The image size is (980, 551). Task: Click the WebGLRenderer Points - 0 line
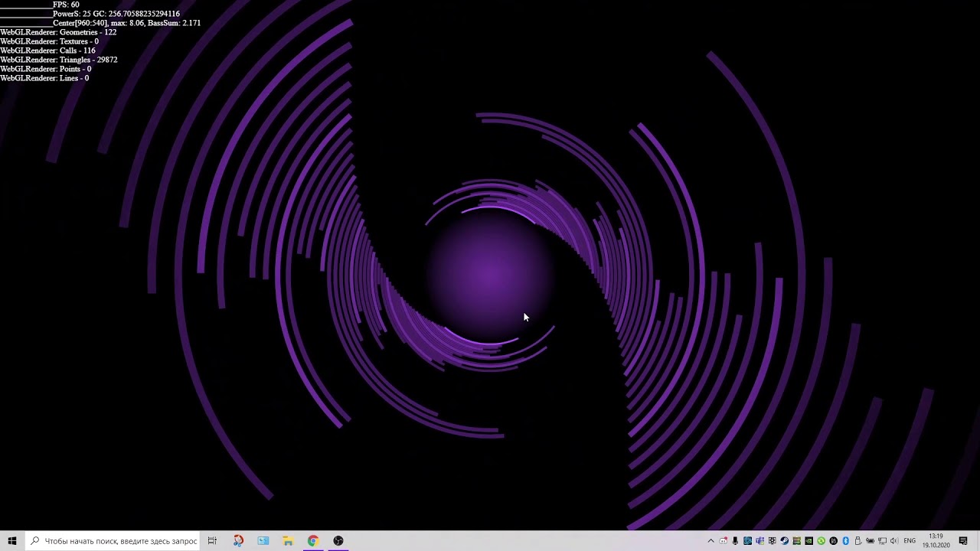click(x=45, y=69)
